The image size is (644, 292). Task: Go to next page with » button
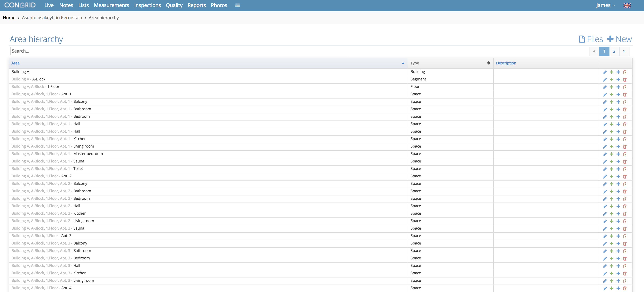tap(624, 51)
